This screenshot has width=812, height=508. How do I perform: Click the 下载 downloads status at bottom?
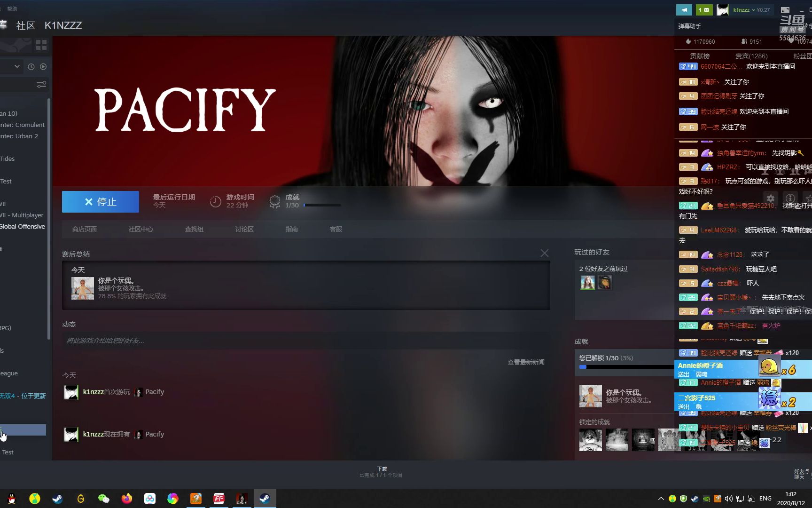381,472
